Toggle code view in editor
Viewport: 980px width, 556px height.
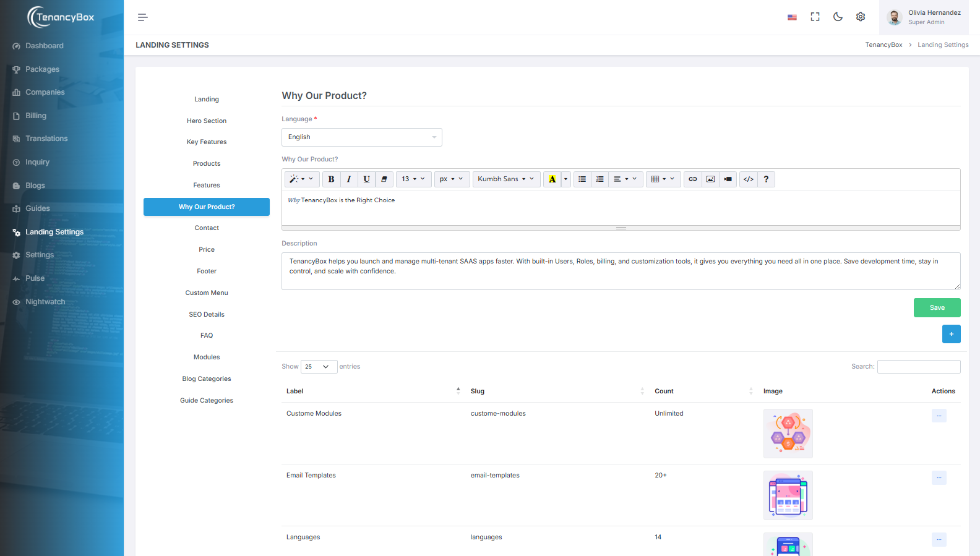pyautogui.click(x=749, y=179)
